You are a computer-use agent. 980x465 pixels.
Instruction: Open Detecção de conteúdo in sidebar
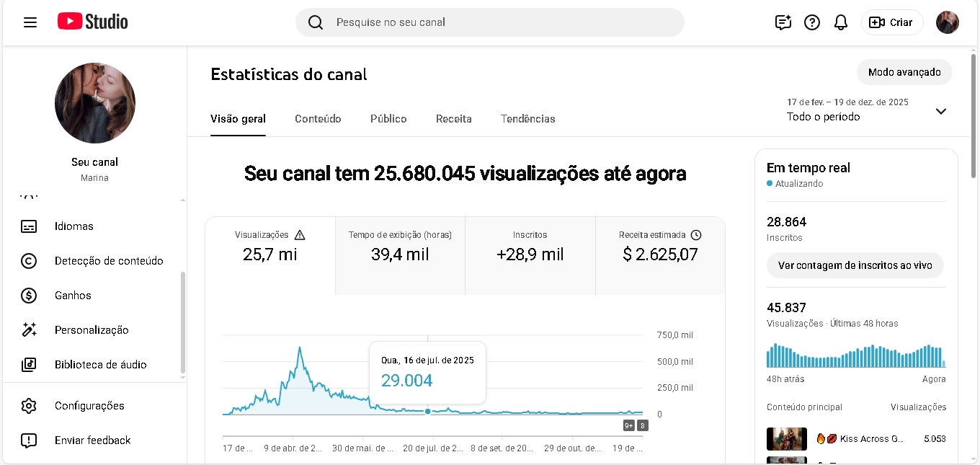click(108, 261)
